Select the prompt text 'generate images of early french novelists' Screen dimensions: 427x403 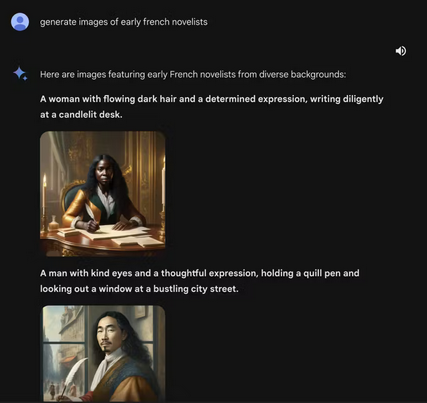click(x=124, y=22)
